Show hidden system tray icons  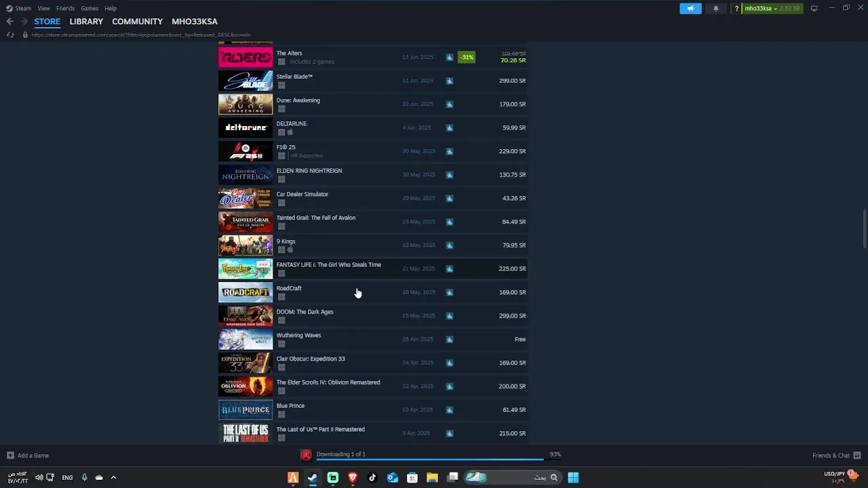click(x=113, y=477)
